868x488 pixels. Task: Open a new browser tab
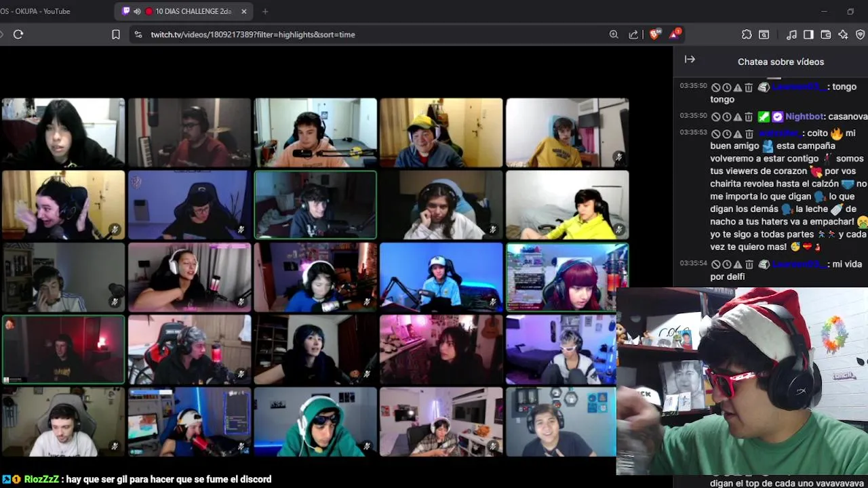(265, 12)
